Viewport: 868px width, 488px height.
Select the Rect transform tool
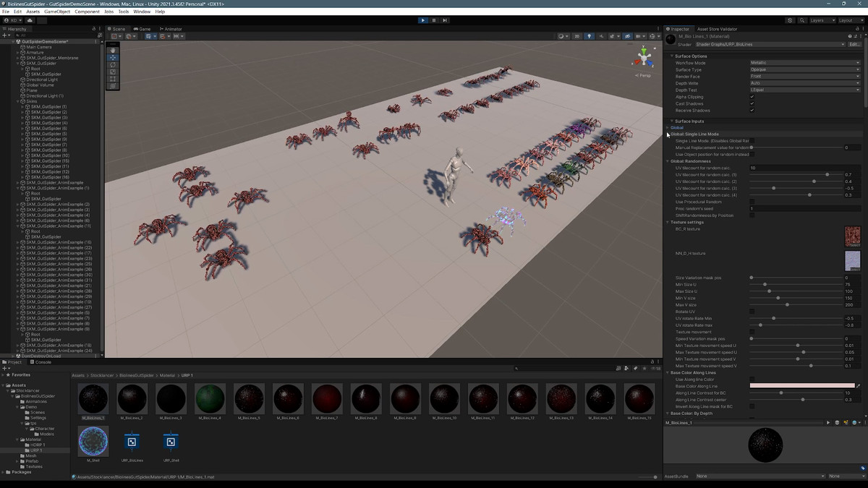point(113,79)
